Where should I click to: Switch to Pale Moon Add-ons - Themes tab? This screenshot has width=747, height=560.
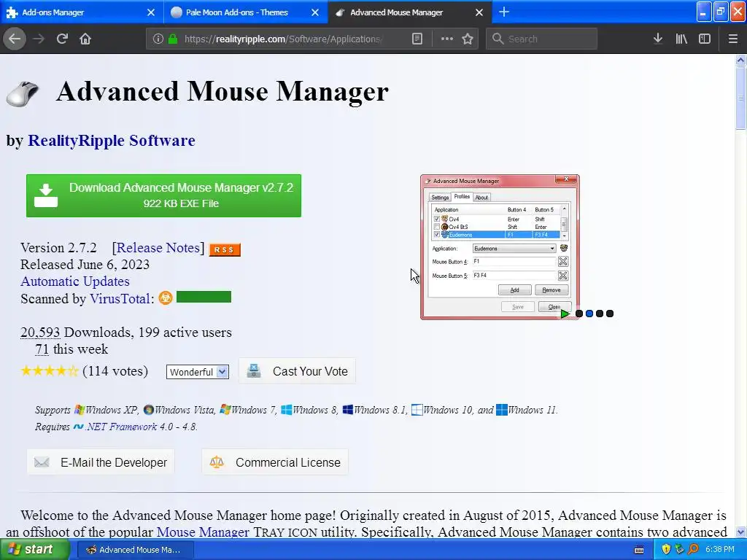tap(246, 12)
